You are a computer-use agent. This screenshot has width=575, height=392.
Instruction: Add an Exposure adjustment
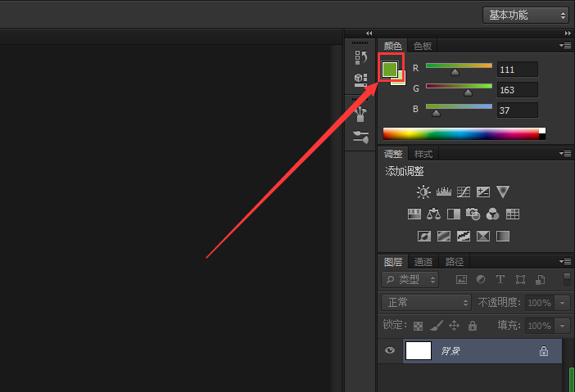[x=483, y=191]
